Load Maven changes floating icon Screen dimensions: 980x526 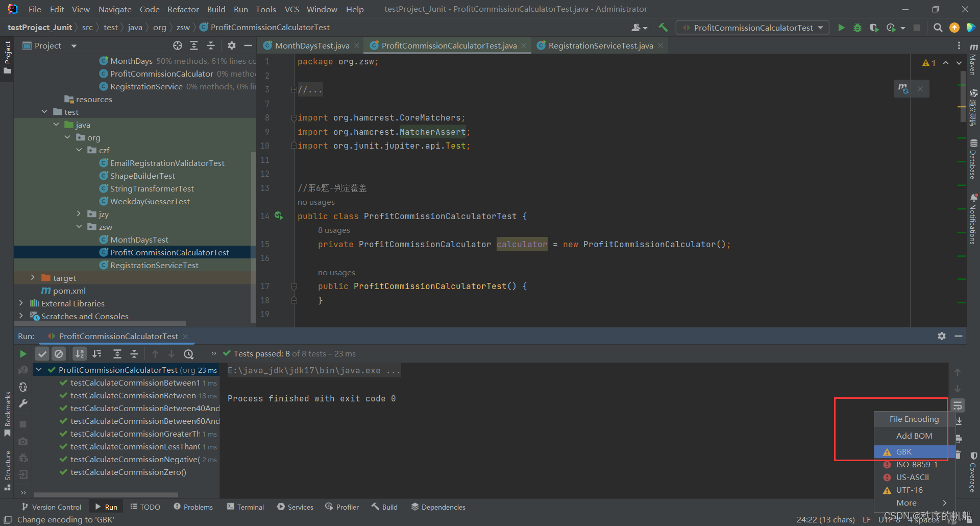903,89
